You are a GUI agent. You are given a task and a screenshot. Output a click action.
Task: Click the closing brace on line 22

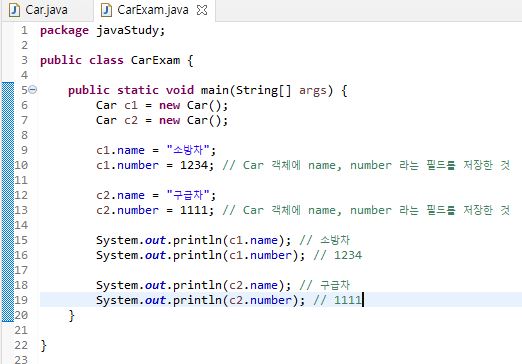pyautogui.click(x=43, y=345)
